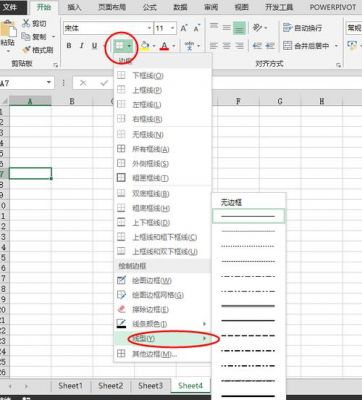The height and width of the screenshot is (400, 362).
Task: Open the Alignment (对齐方式) dialog launcher
Action: 339,65
